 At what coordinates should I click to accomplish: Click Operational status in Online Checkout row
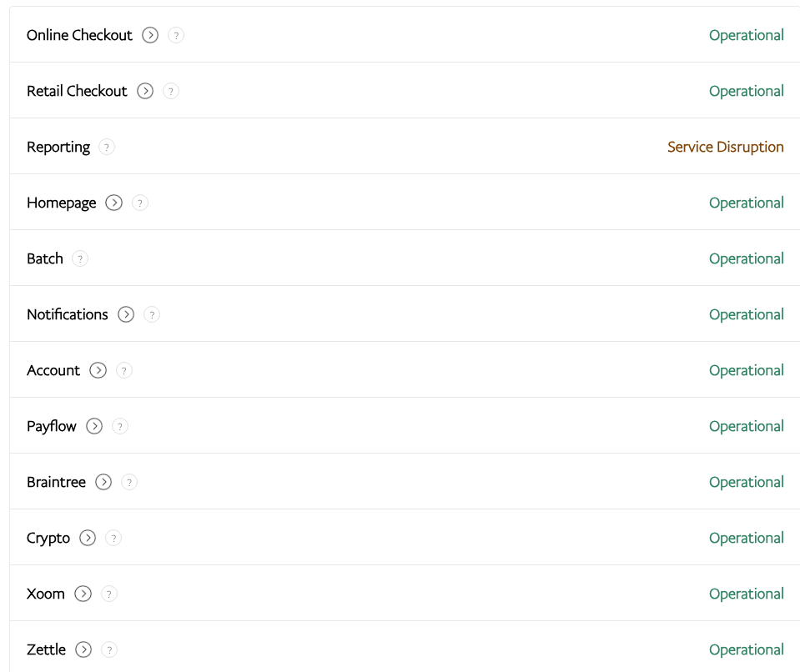[x=747, y=36]
